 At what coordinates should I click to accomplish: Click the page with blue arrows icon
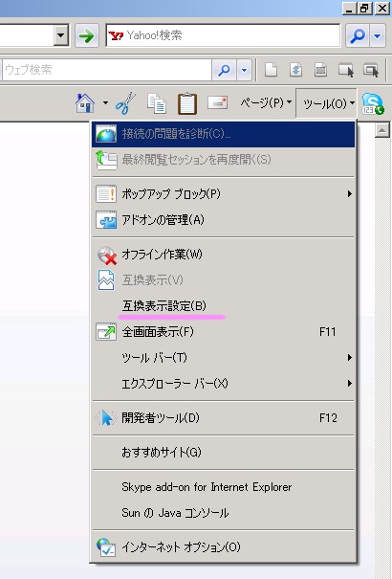[296, 70]
